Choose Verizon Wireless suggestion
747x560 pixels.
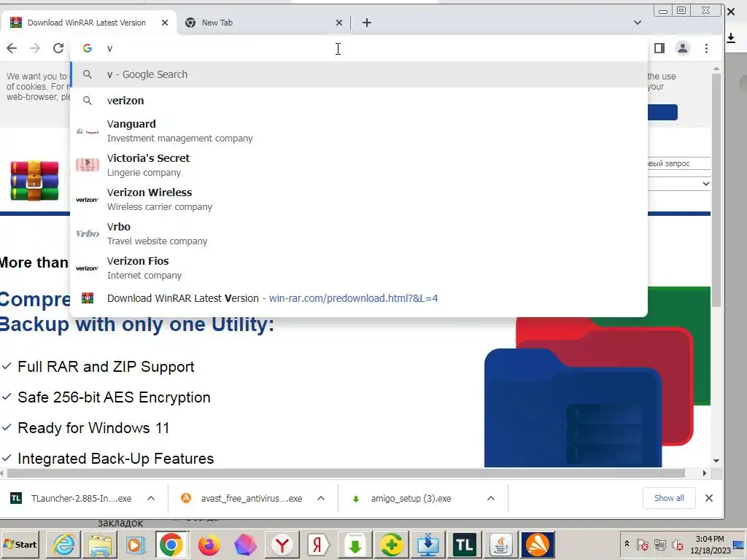pyautogui.click(x=359, y=200)
